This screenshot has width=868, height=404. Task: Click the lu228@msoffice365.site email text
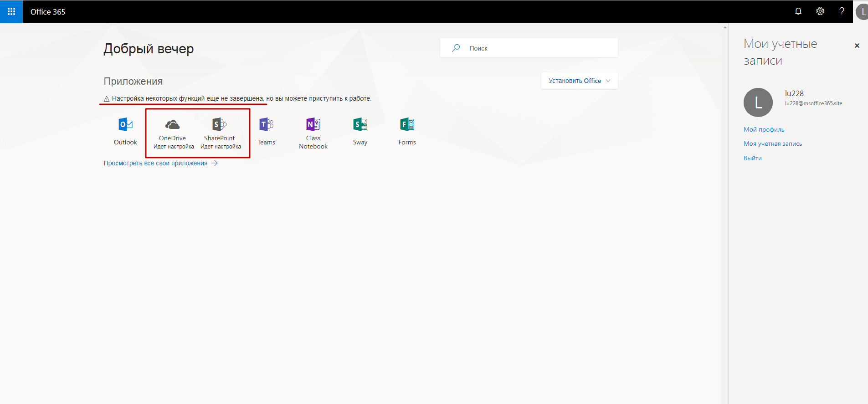point(813,103)
